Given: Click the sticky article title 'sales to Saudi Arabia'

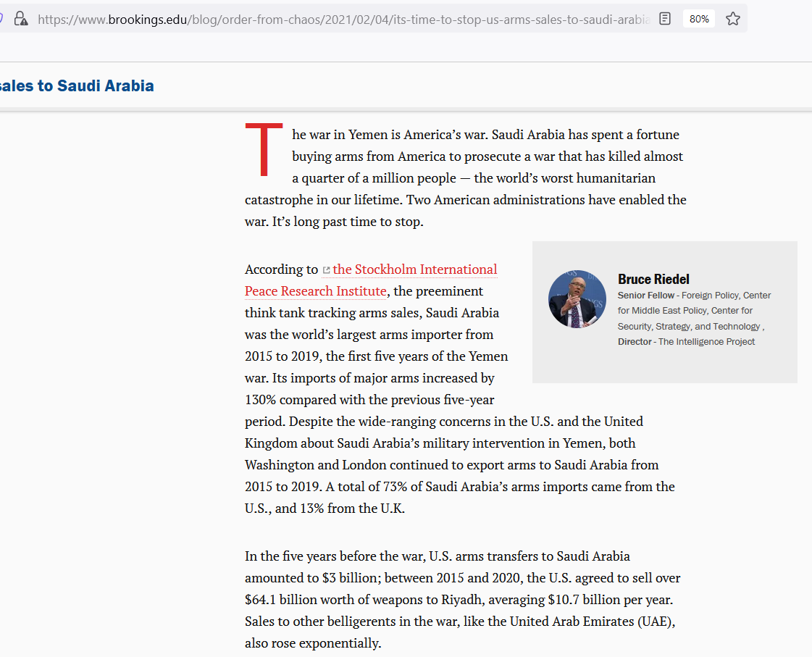Looking at the screenshot, I should coord(77,85).
